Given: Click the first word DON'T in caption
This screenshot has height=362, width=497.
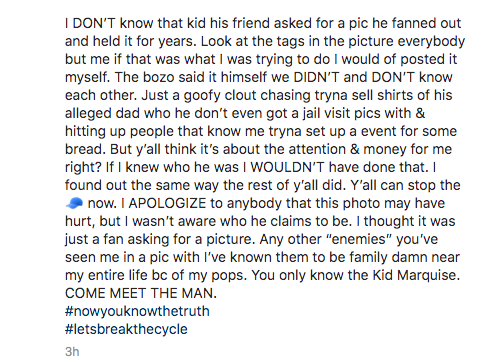Looking at the screenshot, I should [94, 23].
